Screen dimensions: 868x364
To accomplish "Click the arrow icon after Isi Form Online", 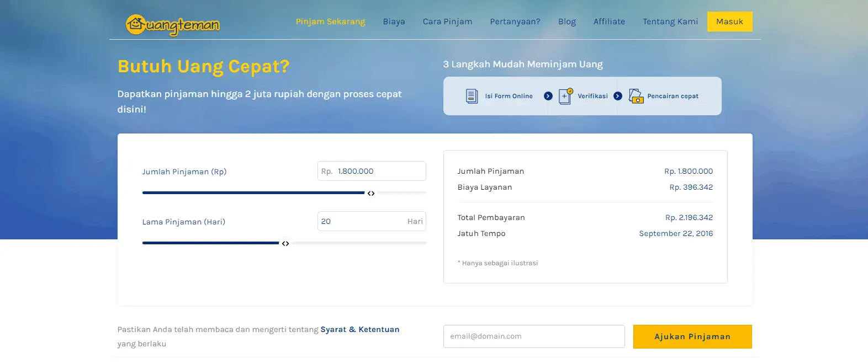I will tap(548, 96).
